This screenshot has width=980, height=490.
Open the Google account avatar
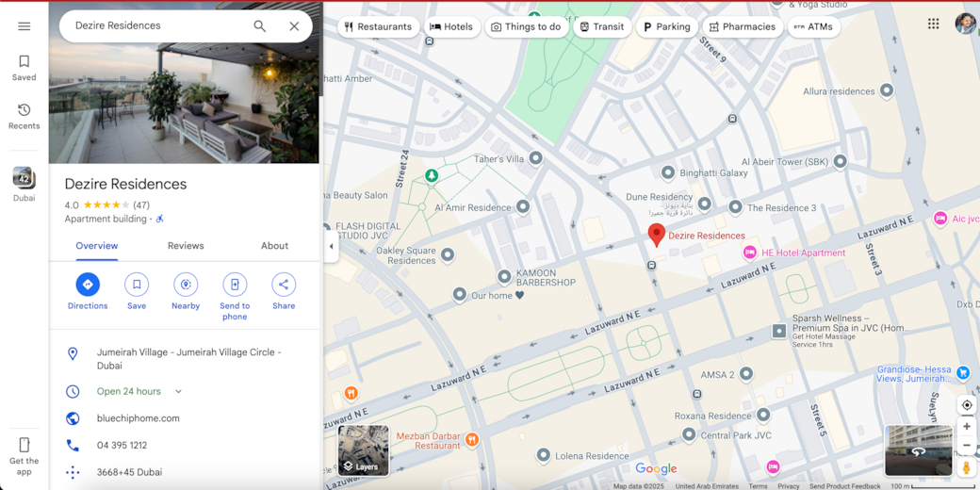coord(966,24)
